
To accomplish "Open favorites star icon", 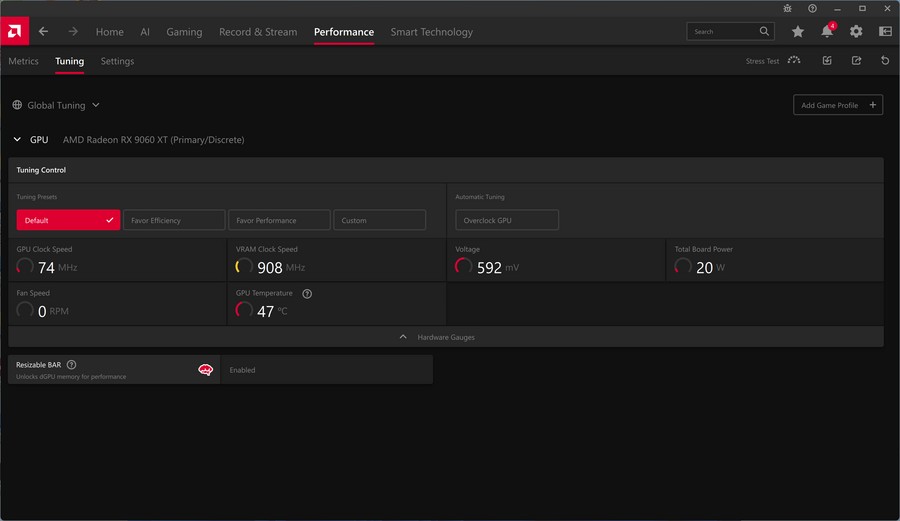I will coord(798,32).
